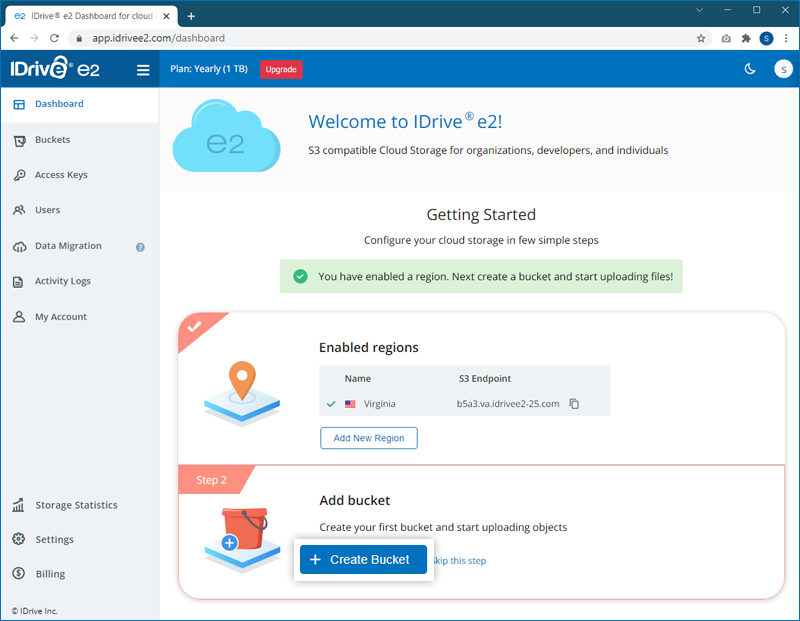Open tab search chevron in title bar
The height and width of the screenshot is (621, 800).
coord(699,10)
